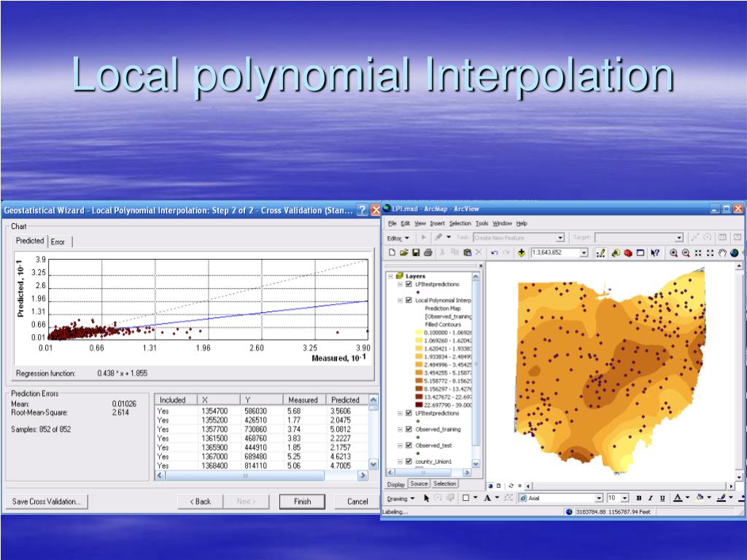Click Save Cross Validation button
Viewport: 747px width, 560px height.
pyautogui.click(x=47, y=502)
